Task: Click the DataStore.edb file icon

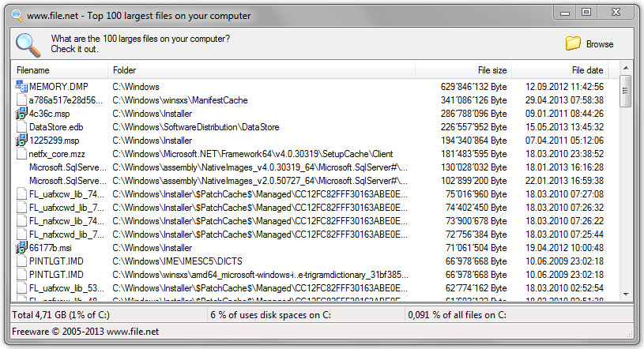Action: pos(21,127)
